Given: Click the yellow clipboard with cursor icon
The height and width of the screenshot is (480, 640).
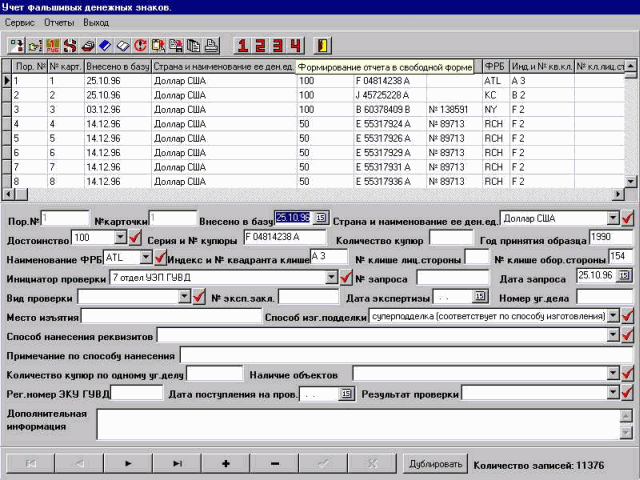Looking at the screenshot, I should click(x=158, y=45).
